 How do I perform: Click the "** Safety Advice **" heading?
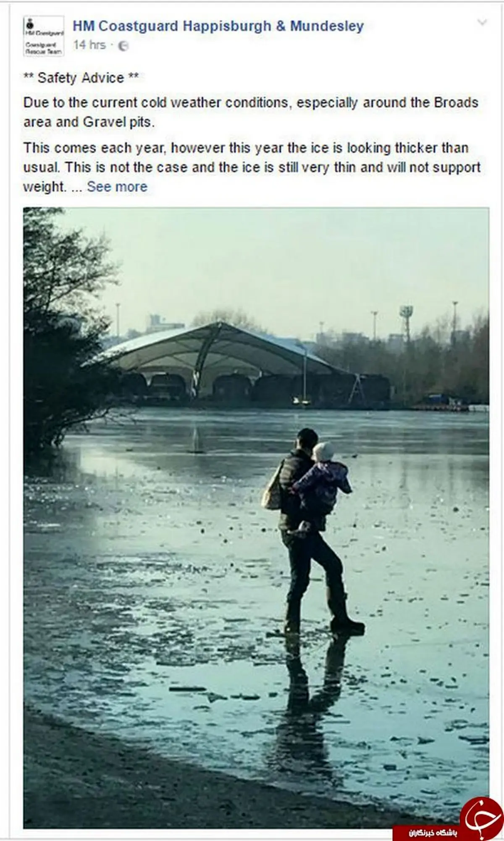(x=81, y=78)
